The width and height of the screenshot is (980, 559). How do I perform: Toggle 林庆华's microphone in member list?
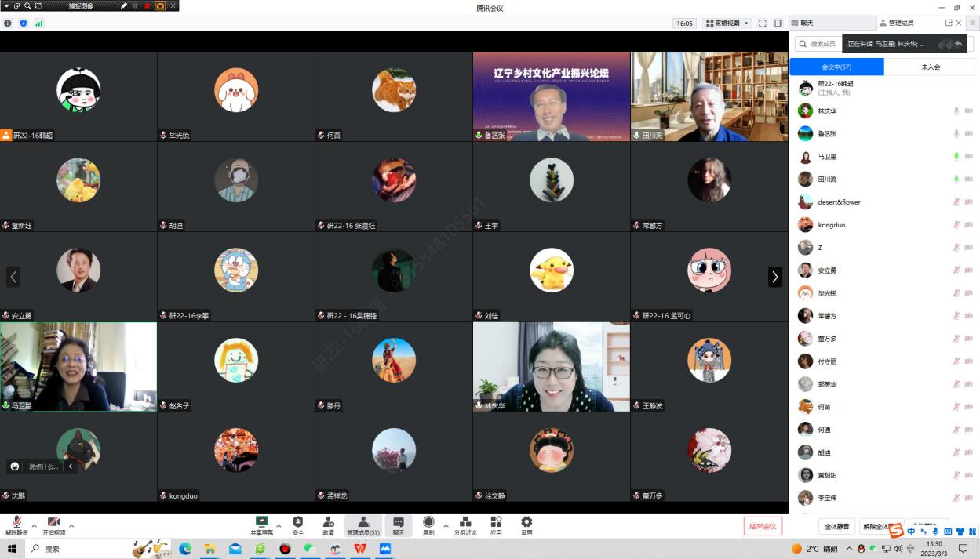pos(956,111)
